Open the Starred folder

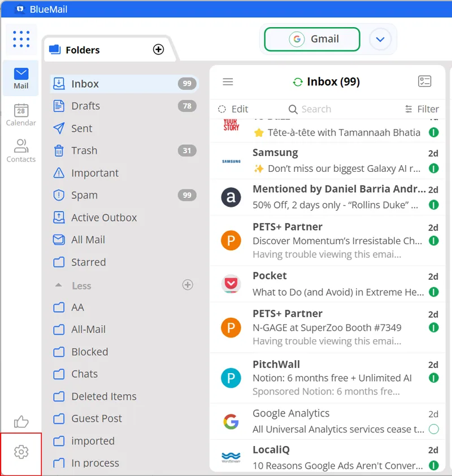pos(124,262)
